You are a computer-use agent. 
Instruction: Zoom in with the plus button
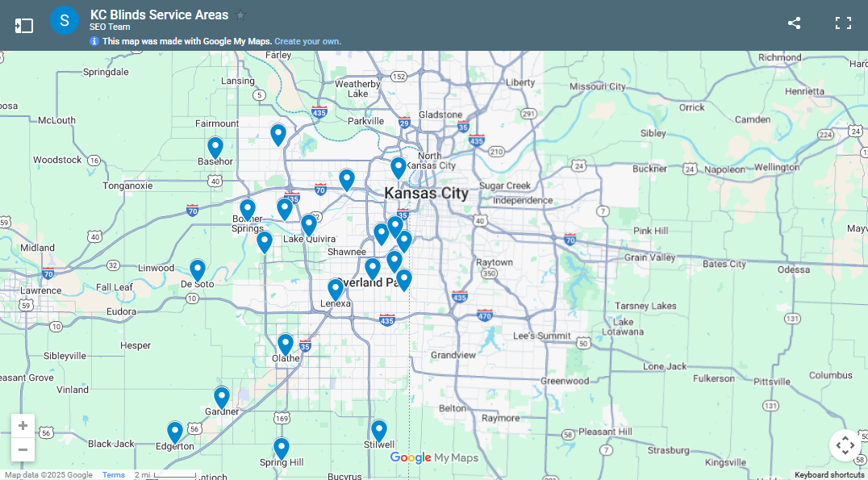[23, 425]
